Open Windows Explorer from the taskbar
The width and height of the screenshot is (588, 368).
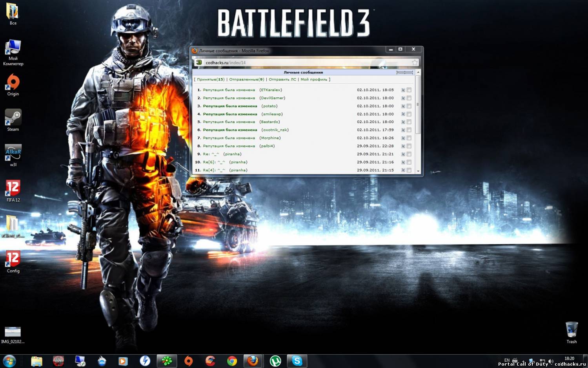[36, 361]
